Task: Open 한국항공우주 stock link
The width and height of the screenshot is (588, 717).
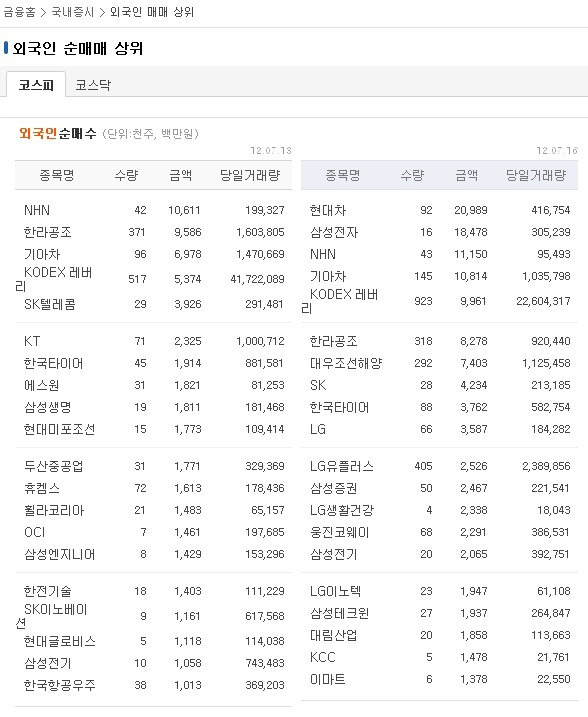Action: click(59, 685)
